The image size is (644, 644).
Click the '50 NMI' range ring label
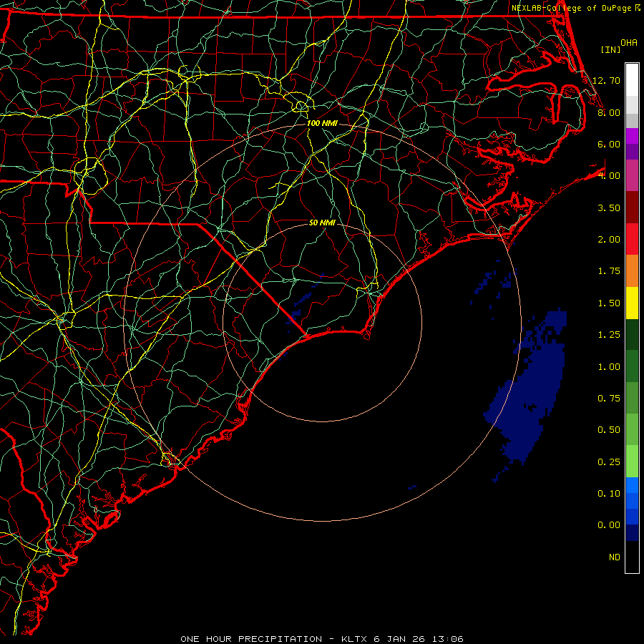(323, 223)
